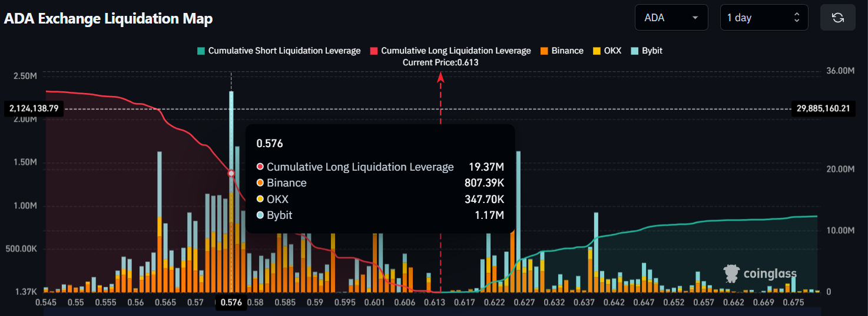Toggle the Bybit legend series
This screenshot has width=868, height=316.
pyautogui.click(x=646, y=51)
